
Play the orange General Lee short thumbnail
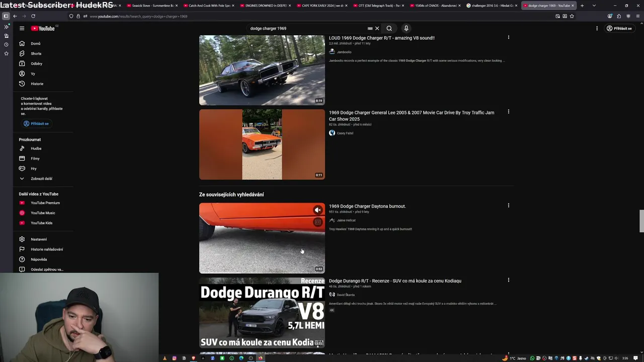(262, 144)
